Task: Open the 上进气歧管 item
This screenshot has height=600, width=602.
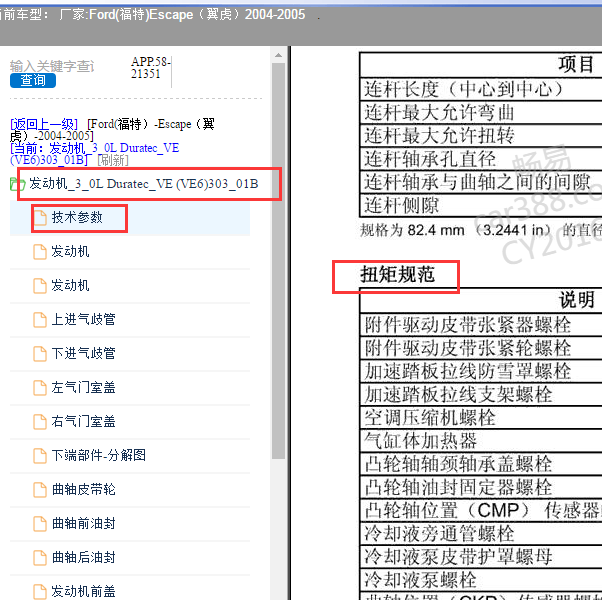Action: [83, 319]
